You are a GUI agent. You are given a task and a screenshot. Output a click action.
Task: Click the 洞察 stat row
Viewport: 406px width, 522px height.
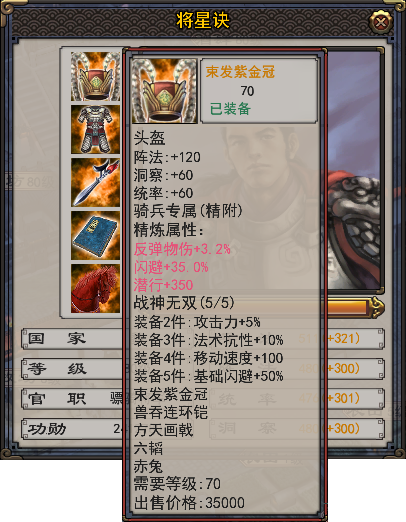(297, 429)
